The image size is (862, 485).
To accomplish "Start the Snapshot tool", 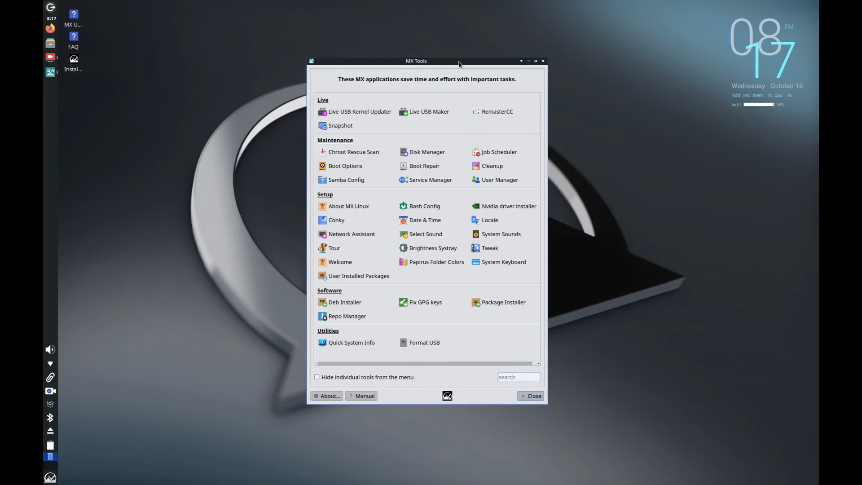I will coord(335,126).
